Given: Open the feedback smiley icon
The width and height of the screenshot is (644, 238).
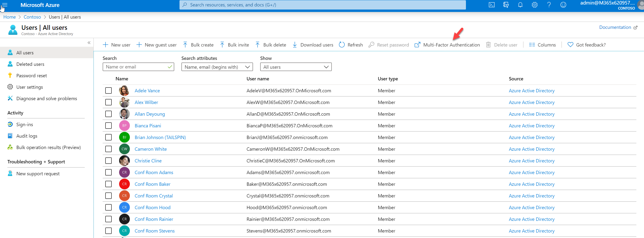Looking at the screenshot, I should coord(563,5).
